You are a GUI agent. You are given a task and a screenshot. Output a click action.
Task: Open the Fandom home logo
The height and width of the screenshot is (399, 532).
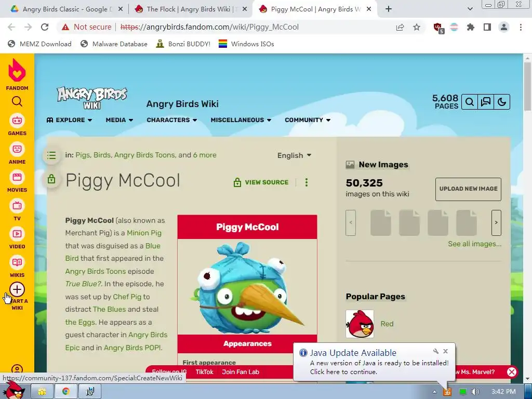(17, 74)
